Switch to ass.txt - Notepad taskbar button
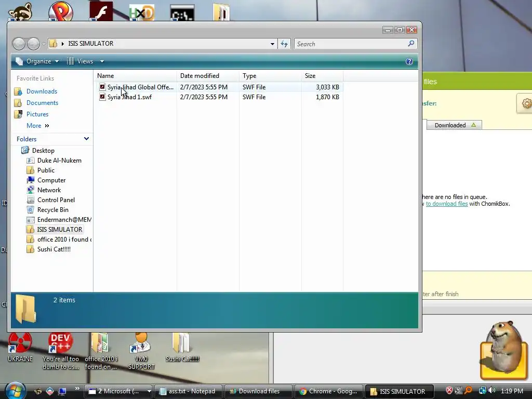The height and width of the screenshot is (399, 532). point(188,391)
